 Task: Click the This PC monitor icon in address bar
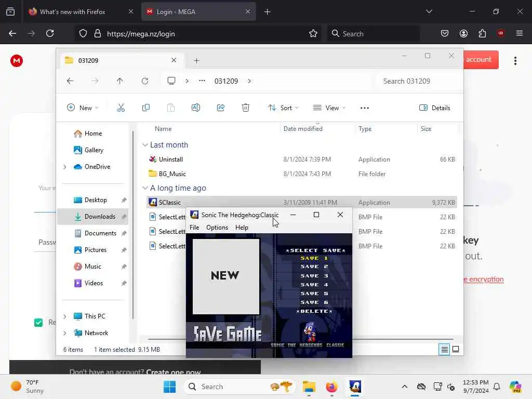click(x=171, y=81)
